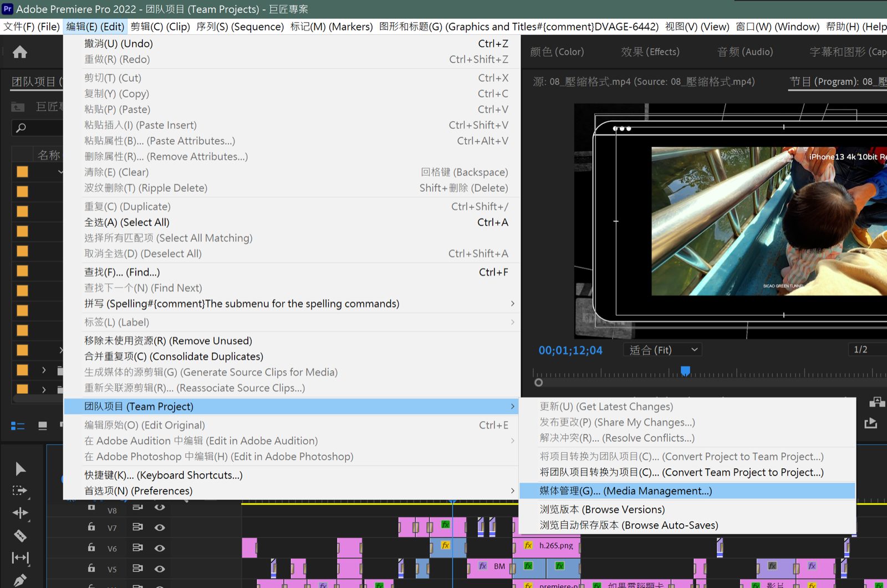Expand the Preferences submenu
Viewport: 887px width, 588px height.
click(x=292, y=491)
